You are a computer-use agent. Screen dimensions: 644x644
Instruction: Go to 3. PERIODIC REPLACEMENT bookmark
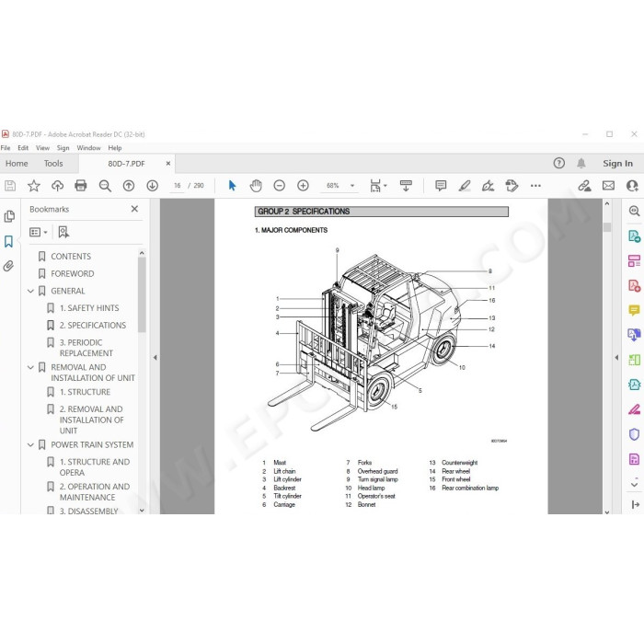tap(86, 349)
